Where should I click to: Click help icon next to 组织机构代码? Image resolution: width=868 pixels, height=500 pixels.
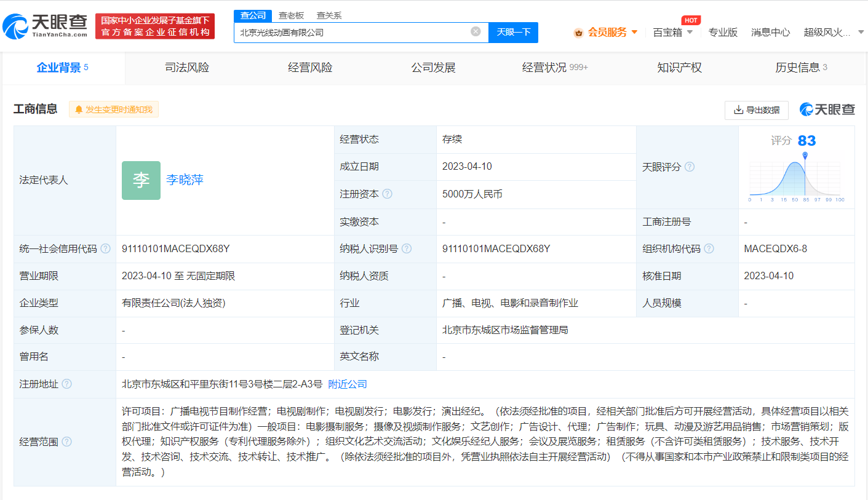tap(709, 248)
